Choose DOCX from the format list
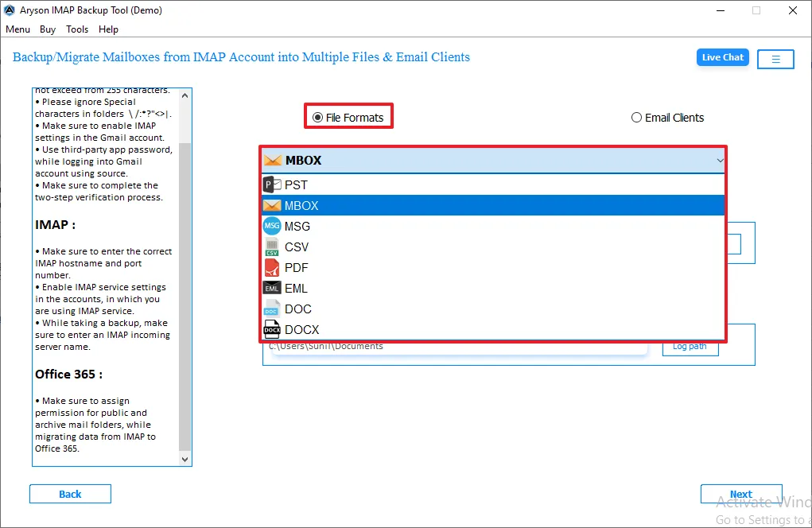This screenshot has width=812, height=528. 493,330
